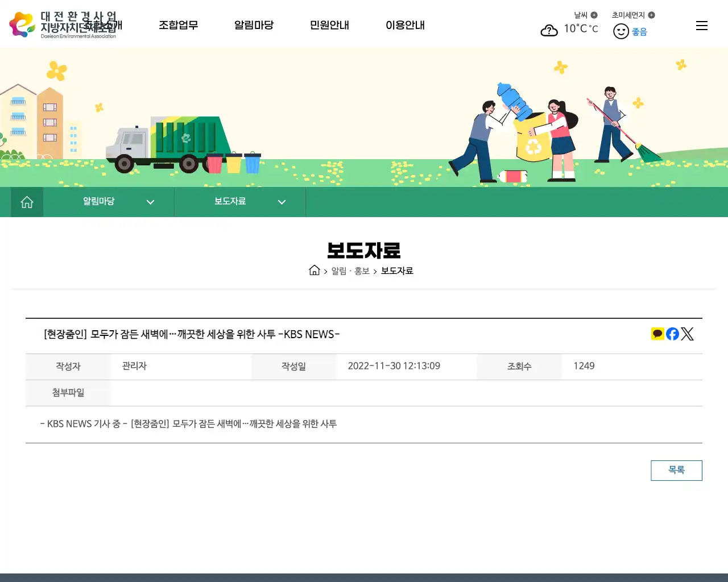Image resolution: width=728 pixels, height=582 pixels.
Task: Share the article via KakaoTalk icon
Action: coord(657,334)
